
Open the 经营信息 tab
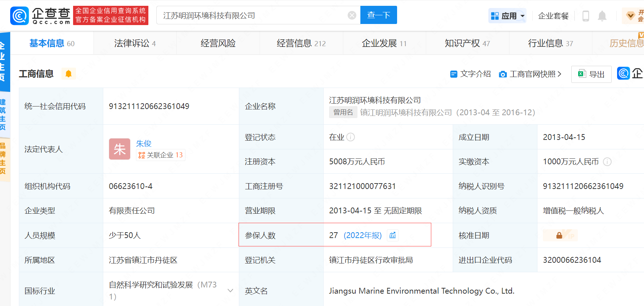301,43
